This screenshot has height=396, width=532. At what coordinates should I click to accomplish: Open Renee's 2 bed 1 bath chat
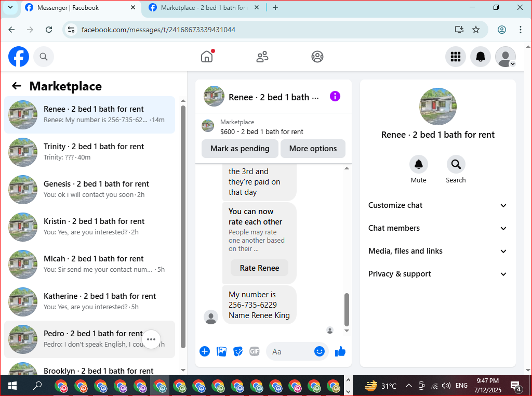pos(89,115)
